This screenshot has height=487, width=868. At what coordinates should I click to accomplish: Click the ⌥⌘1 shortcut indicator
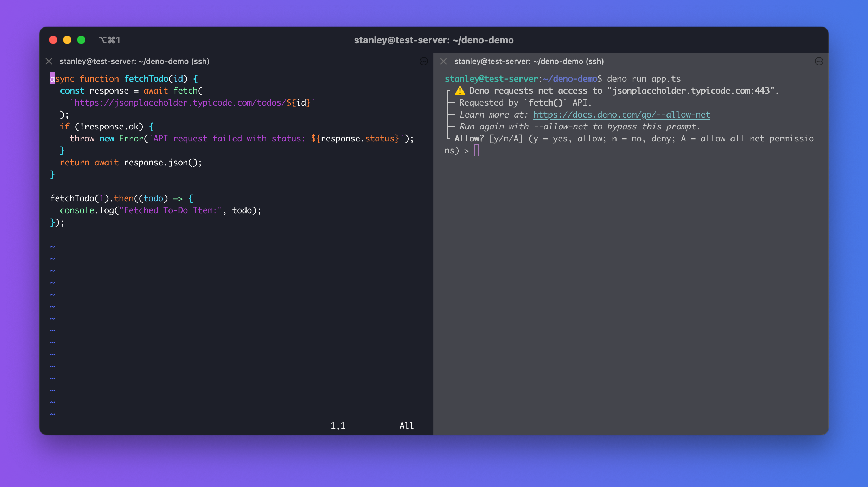point(109,40)
